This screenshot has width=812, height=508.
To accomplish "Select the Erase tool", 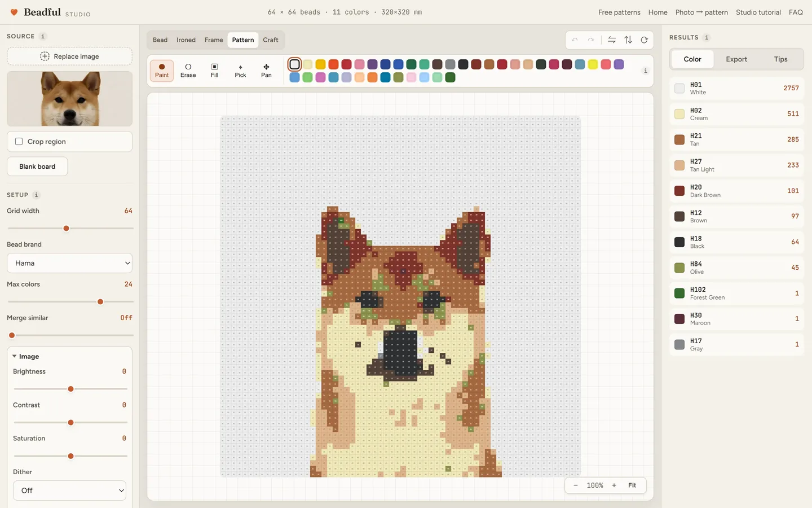I will (x=188, y=71).
